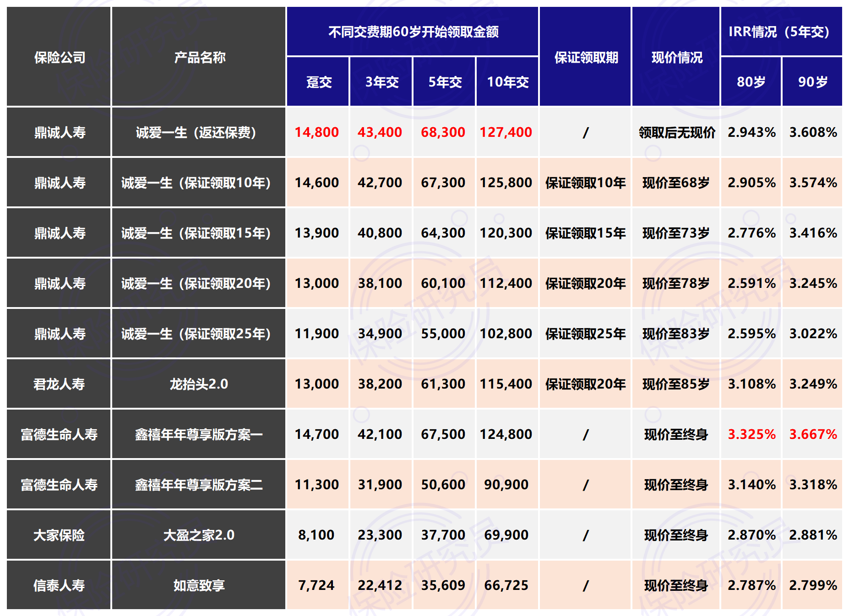Click the red value 43,400
The width and height of the screenshot is (849, 616).
tap(380, 132)
